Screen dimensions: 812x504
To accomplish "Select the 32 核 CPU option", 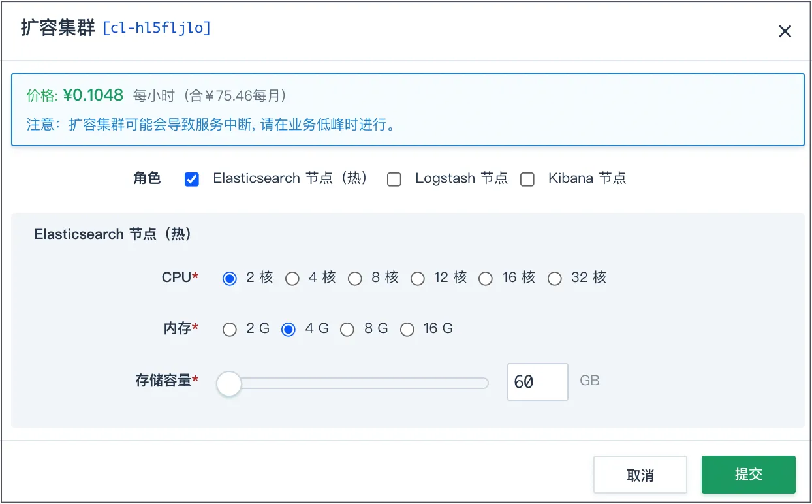I will (555, 279).
